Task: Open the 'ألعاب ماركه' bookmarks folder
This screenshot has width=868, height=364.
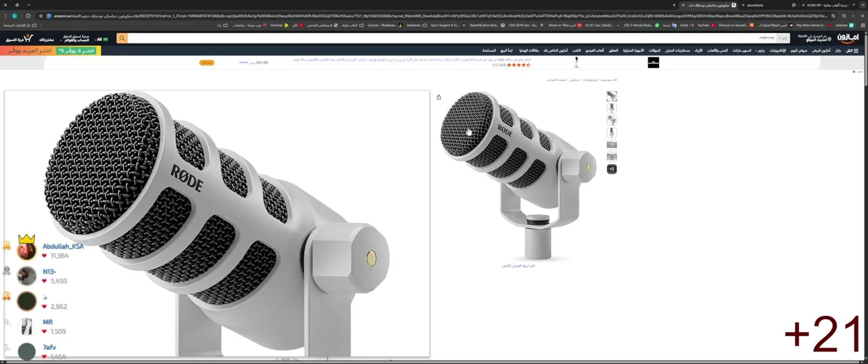Action: [352, 25]
